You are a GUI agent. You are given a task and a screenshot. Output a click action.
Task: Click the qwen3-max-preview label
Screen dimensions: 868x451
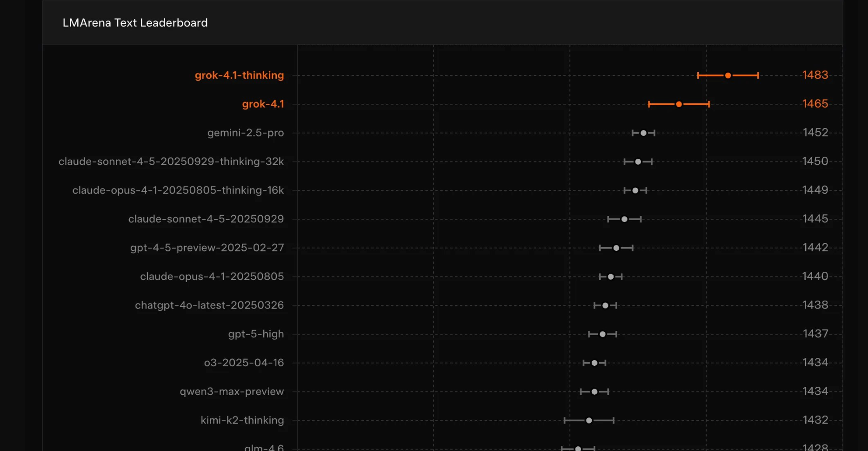tap(232, 392)
